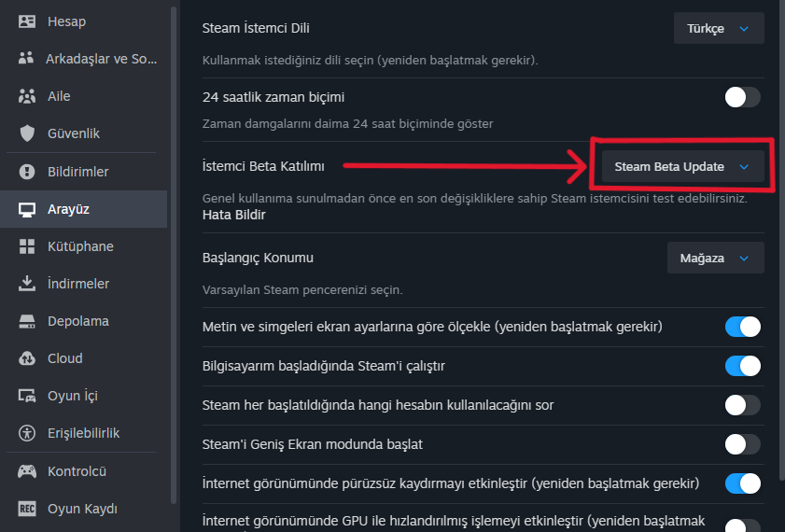Expand the Steam Beta Update dropdown
Screen dimensions: 785x532
[681, 167]
